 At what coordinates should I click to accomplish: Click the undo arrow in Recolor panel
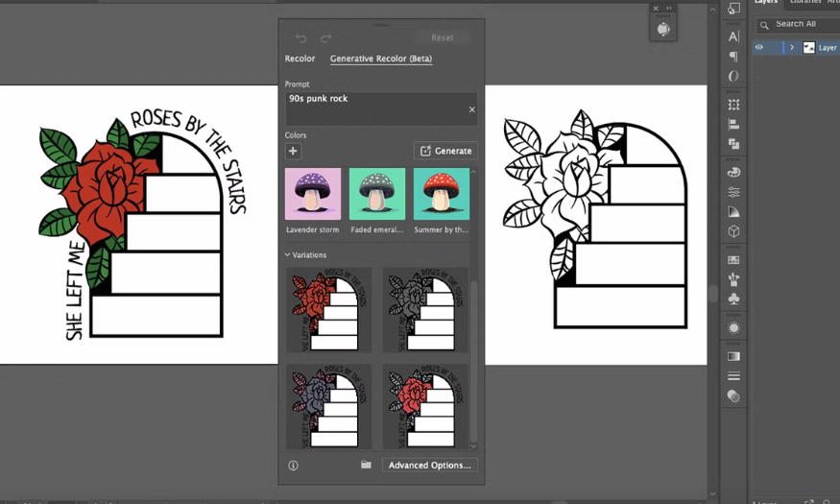click(x=301, y=38)
